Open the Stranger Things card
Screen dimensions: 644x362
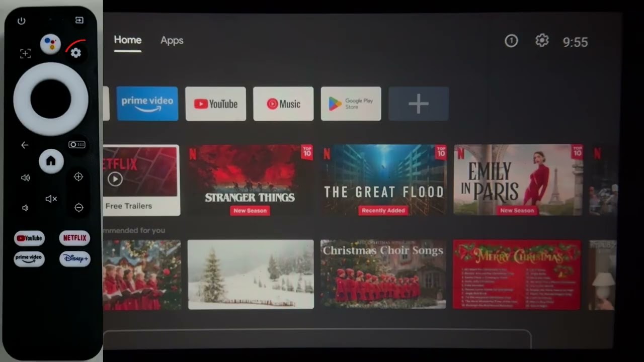[250, 180]
